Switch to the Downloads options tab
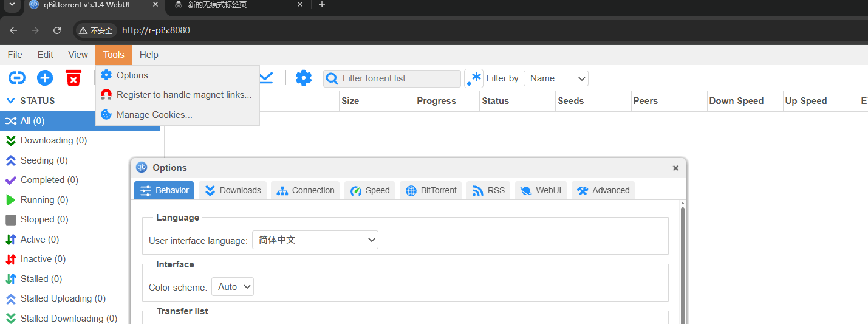This screenshot has width=868, height=324. tap(233, 190)
